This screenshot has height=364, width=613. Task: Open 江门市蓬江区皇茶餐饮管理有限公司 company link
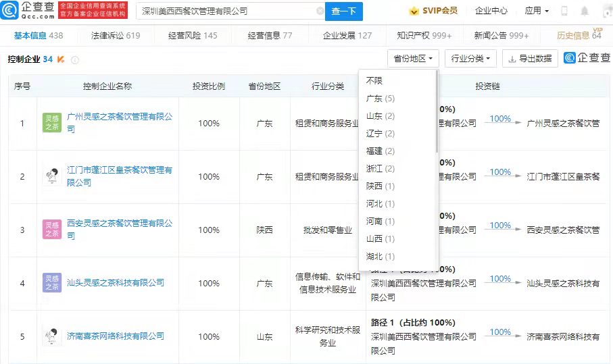point(120,176)
